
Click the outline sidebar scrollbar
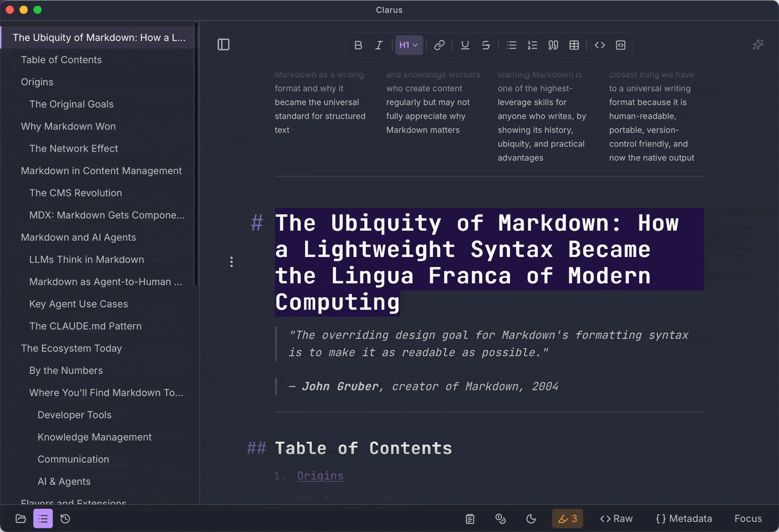tap(196, 155)
